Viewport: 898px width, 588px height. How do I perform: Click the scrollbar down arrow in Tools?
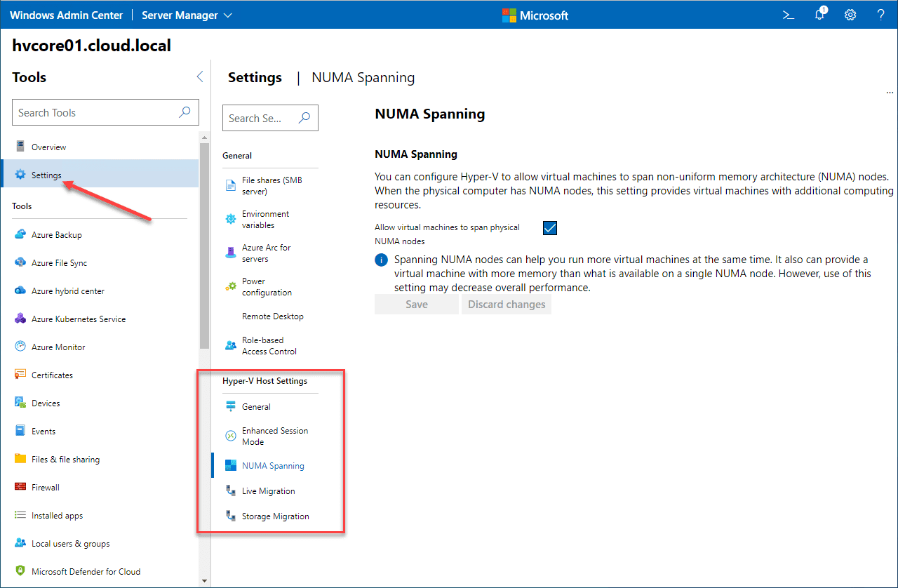coord(205,581)
